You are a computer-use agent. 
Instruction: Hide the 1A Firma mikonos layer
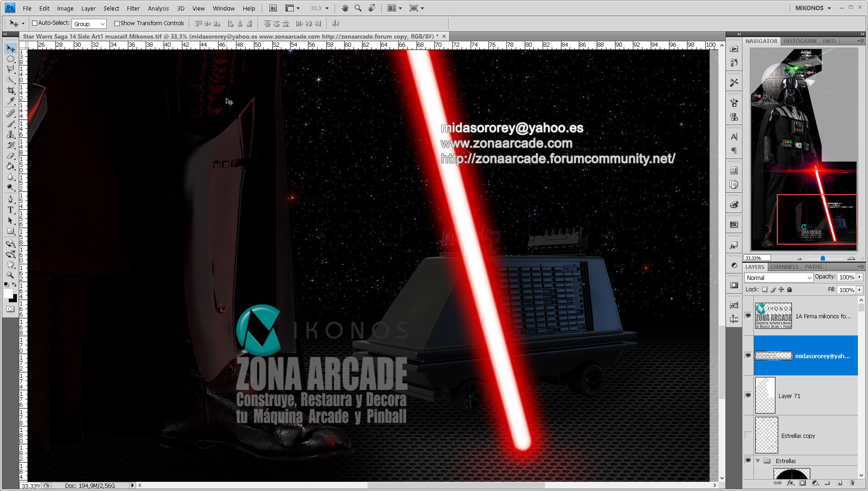[748, 316]
